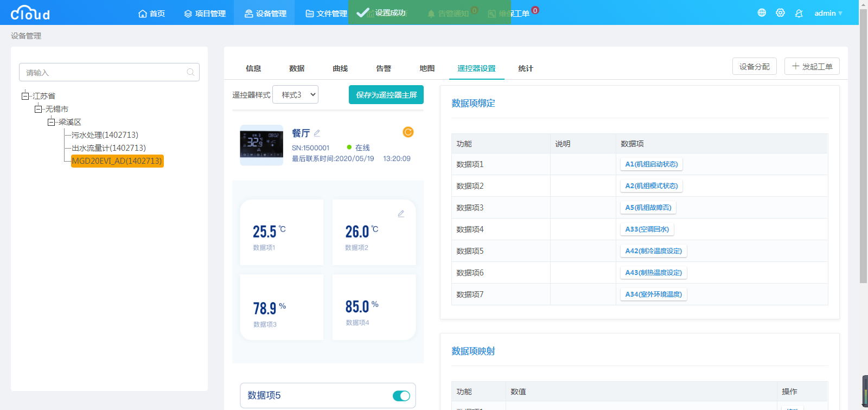Open the gear settings icon

point(780,12)
